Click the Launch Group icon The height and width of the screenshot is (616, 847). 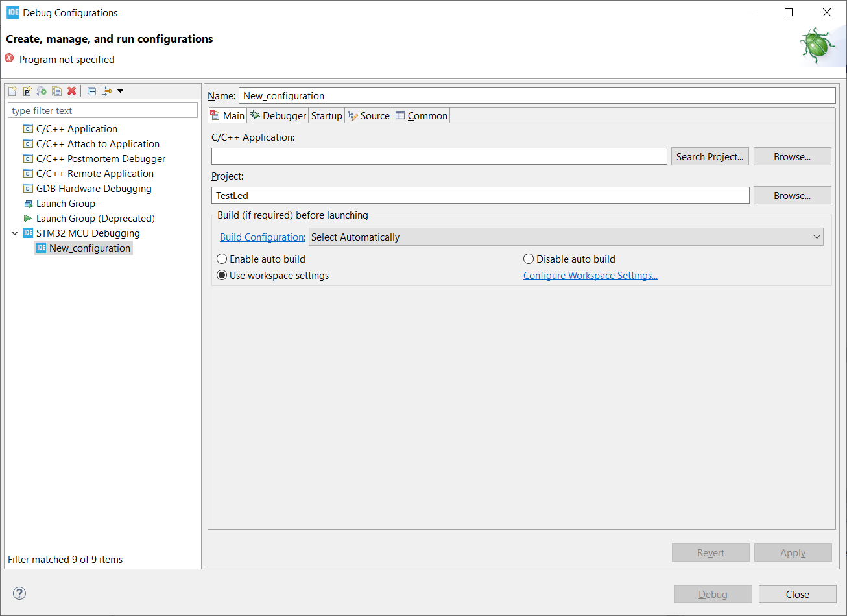[x=28, y=204]
